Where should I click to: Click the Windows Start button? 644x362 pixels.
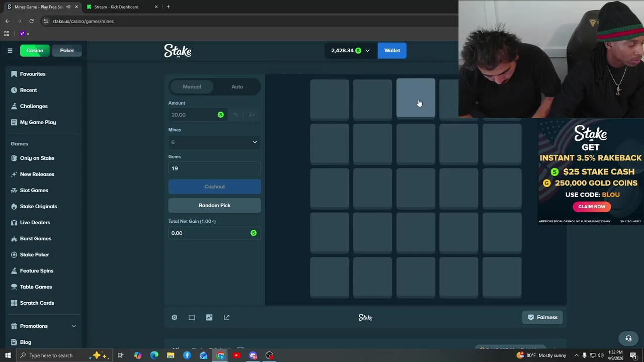(8, 355)
